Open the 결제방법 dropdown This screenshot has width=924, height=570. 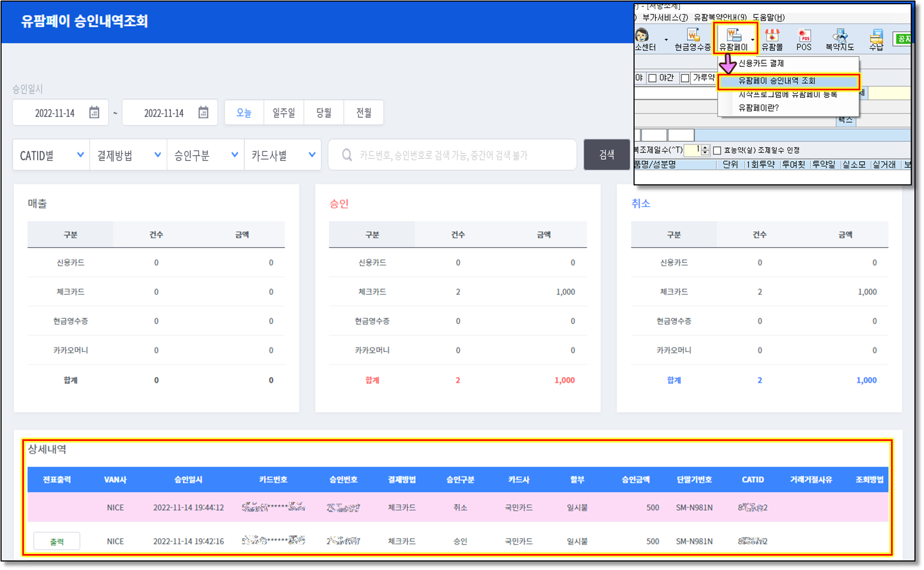(128, 155)
